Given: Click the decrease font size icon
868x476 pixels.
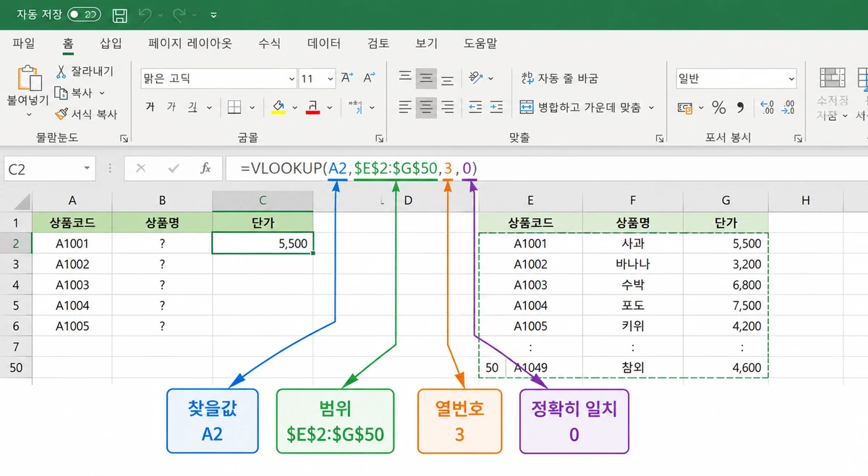Looking at the screenshot, I should [369, 78].
